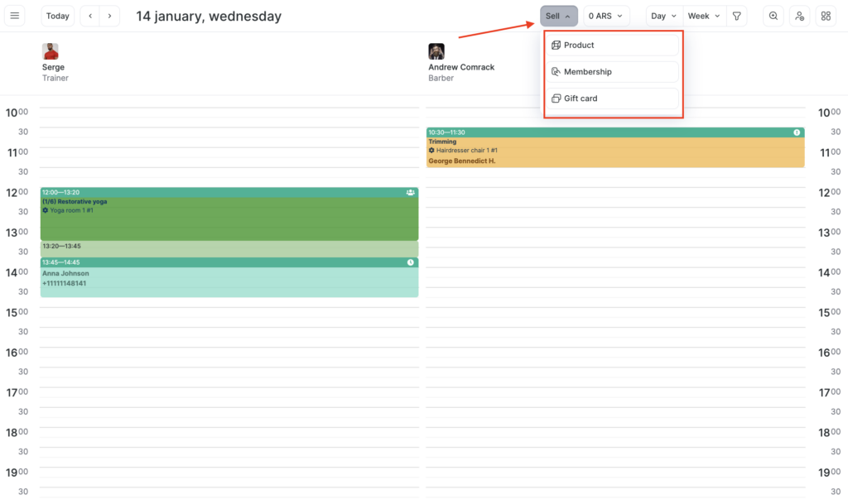Jump to Today
848x504 pixels.
58,16
